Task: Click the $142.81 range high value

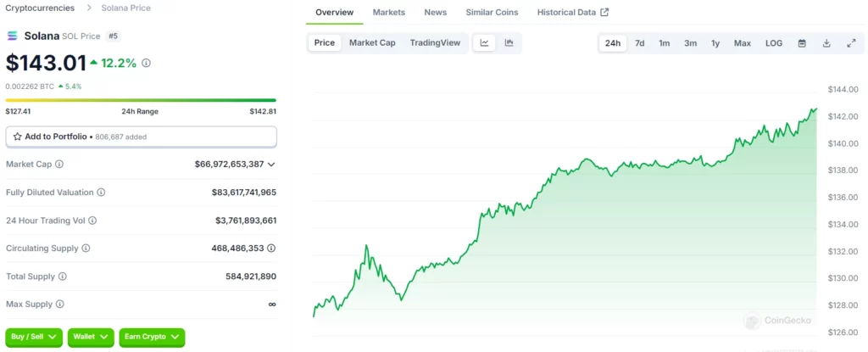Action: (x=263, y=111)
